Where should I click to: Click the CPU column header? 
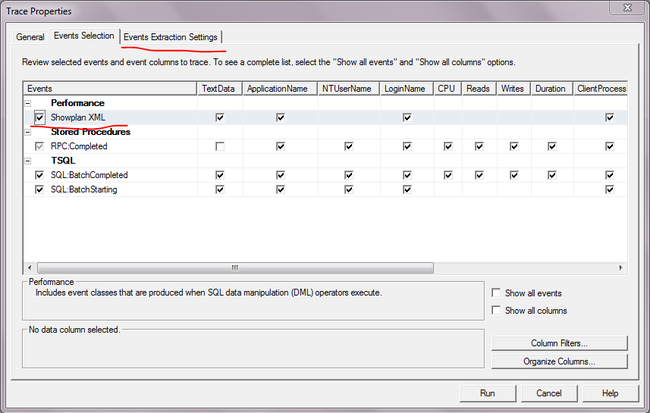point(448,89)
